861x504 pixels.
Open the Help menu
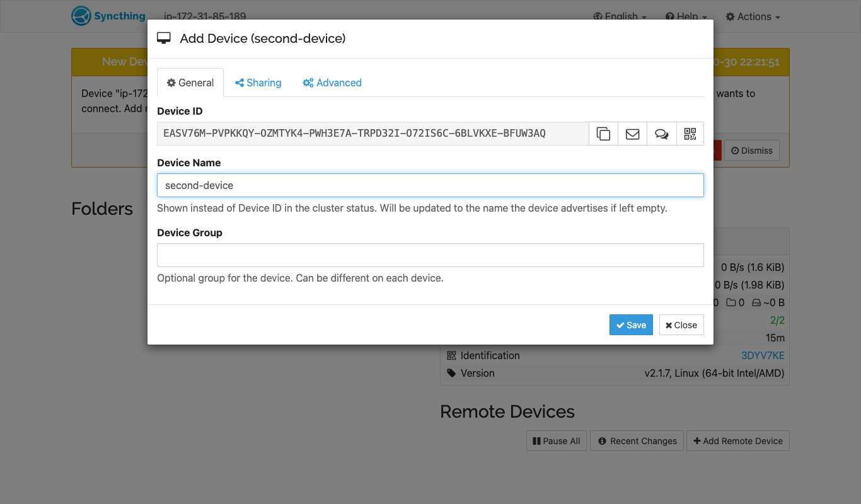[686, 17]
